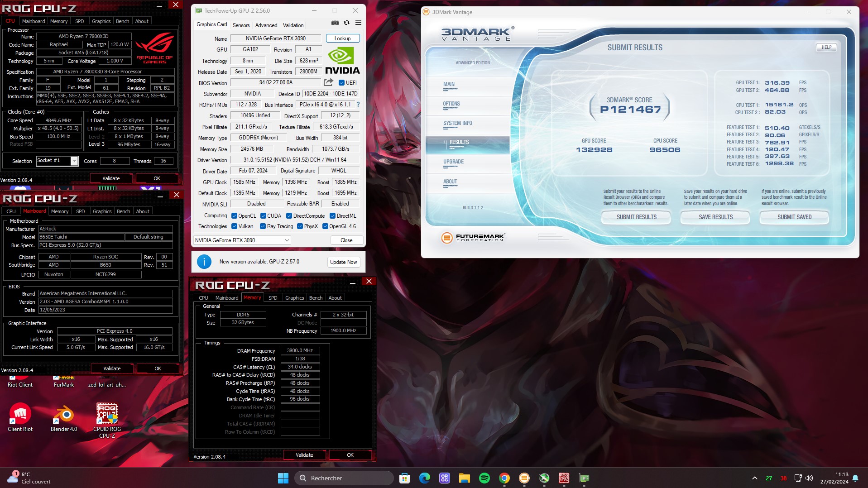Open Microsoft Edge from taskbar
This screenshot has width=868, height=488.
[x=424, y=478]
